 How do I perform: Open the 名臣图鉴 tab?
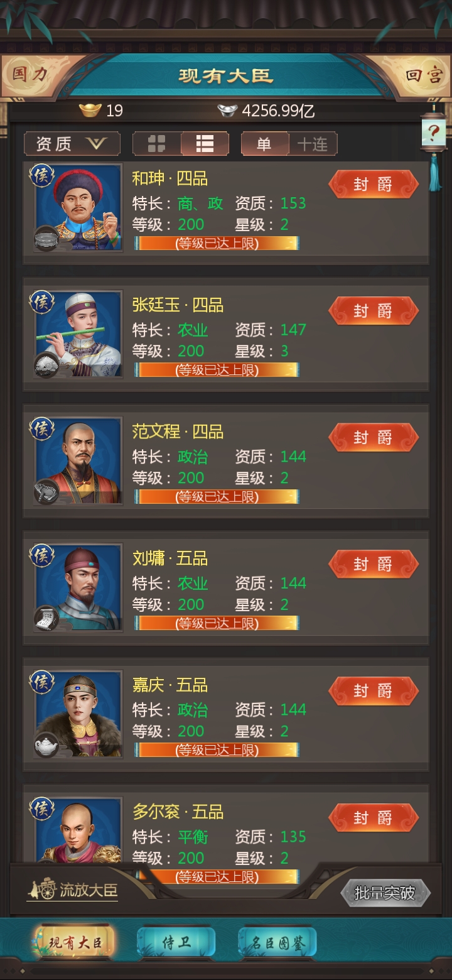pos(277,942)
